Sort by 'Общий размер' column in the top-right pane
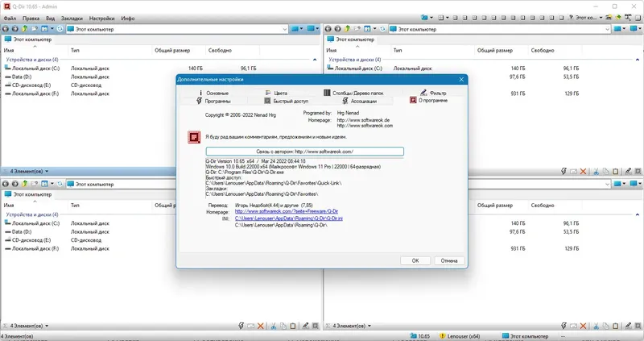This screenshot has width=644, height=341. [495, 50]
